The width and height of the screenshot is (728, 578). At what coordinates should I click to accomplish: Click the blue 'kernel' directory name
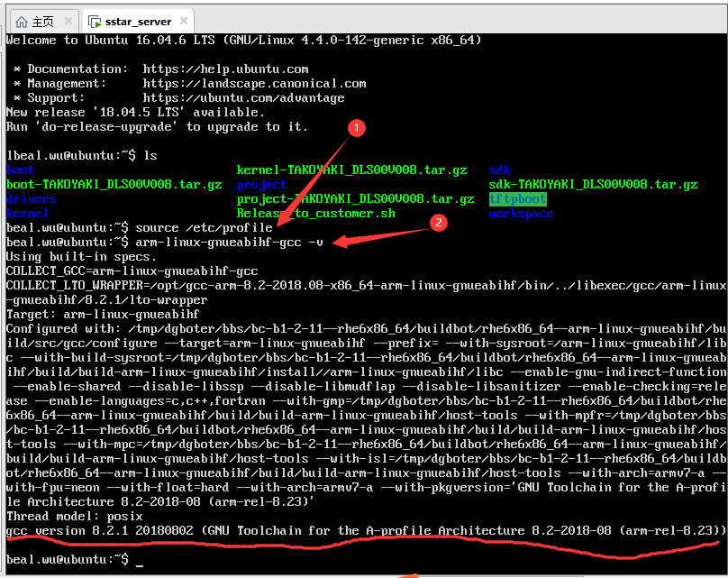click(27, 214)
